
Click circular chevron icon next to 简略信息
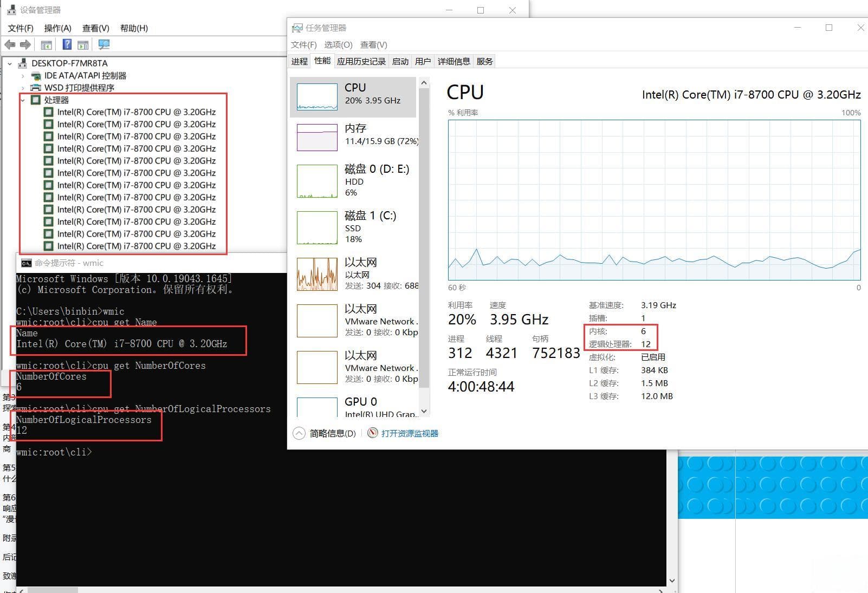pos(299,433)
